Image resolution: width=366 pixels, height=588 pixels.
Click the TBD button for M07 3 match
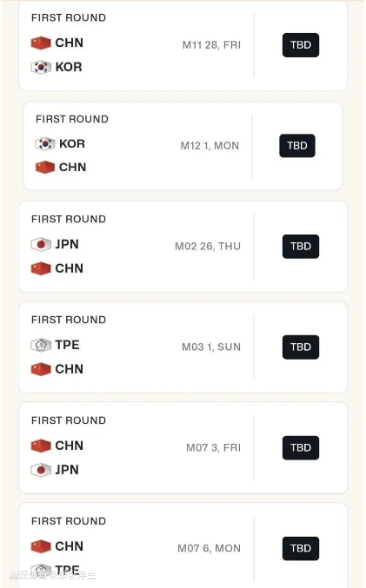300,448
